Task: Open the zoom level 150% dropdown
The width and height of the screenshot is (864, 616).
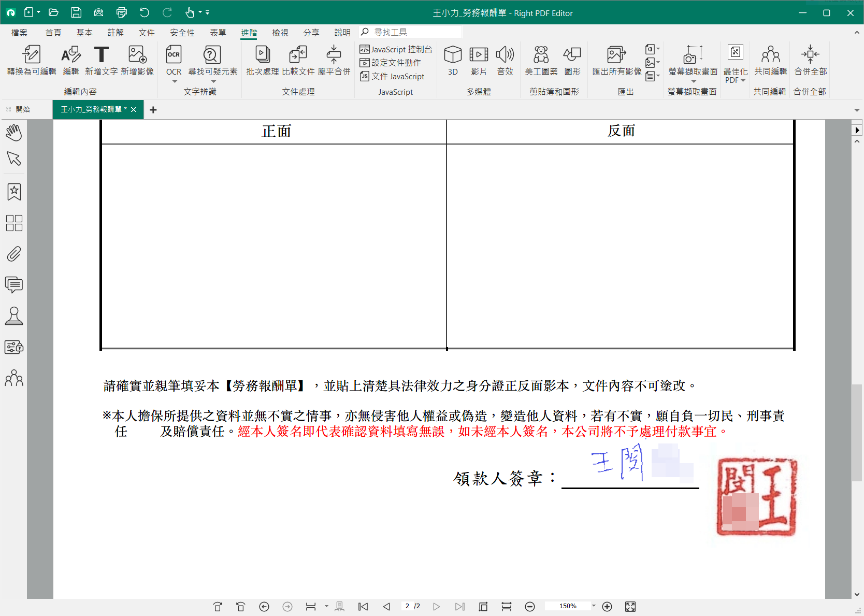Action: 594,606
